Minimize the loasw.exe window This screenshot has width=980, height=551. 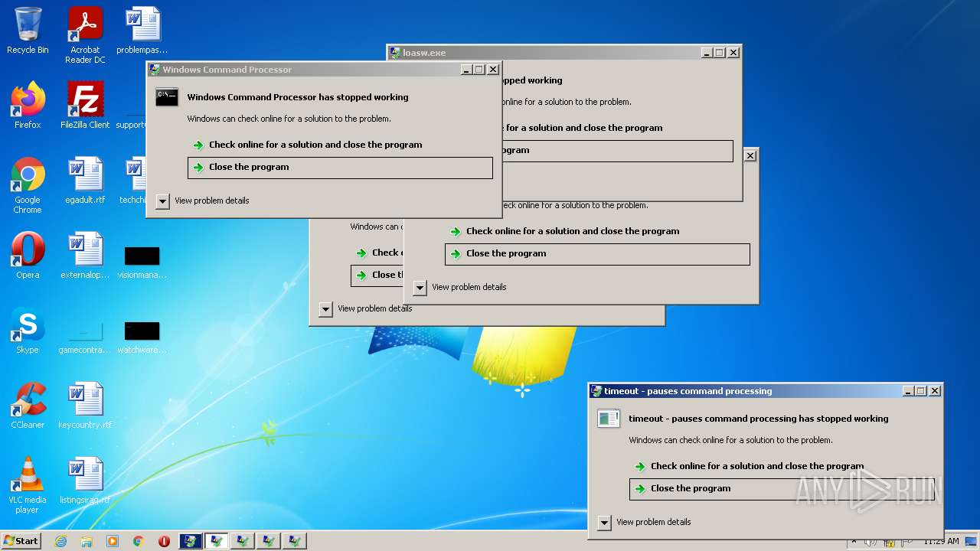coord(706,53)
